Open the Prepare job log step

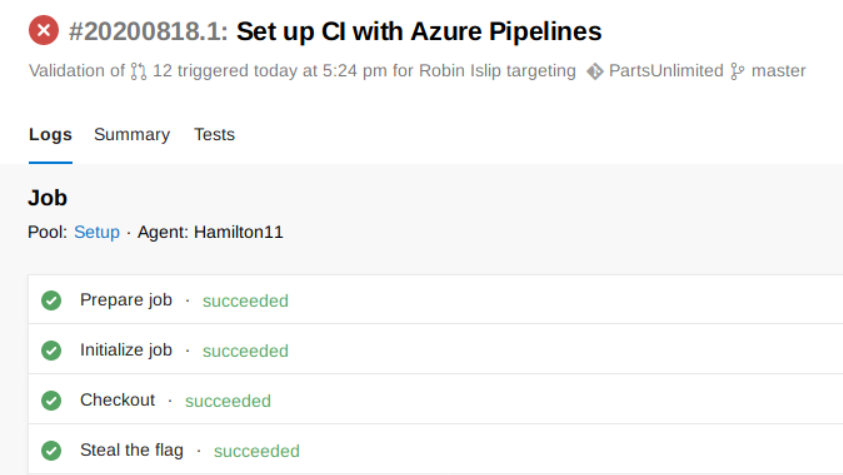[x=126, y=300]
